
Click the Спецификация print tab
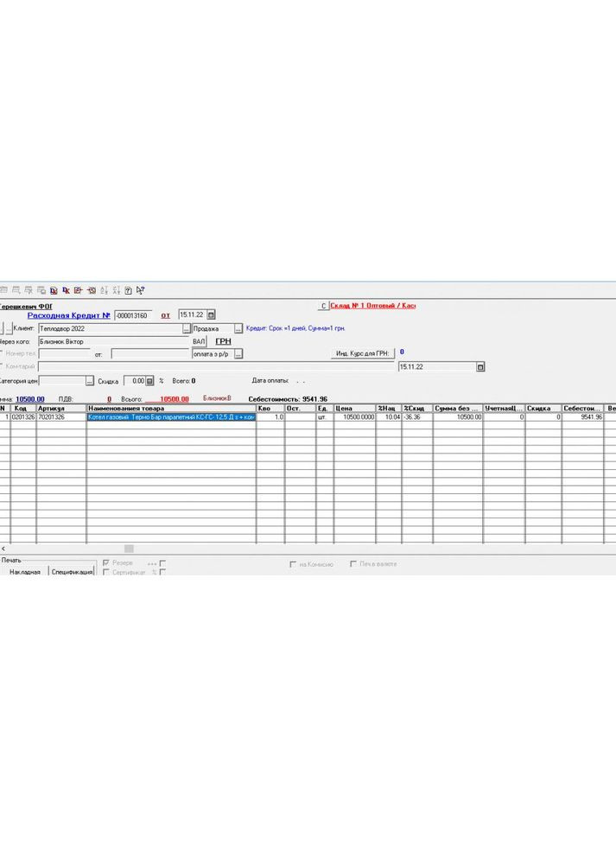[x=72, y=572]
